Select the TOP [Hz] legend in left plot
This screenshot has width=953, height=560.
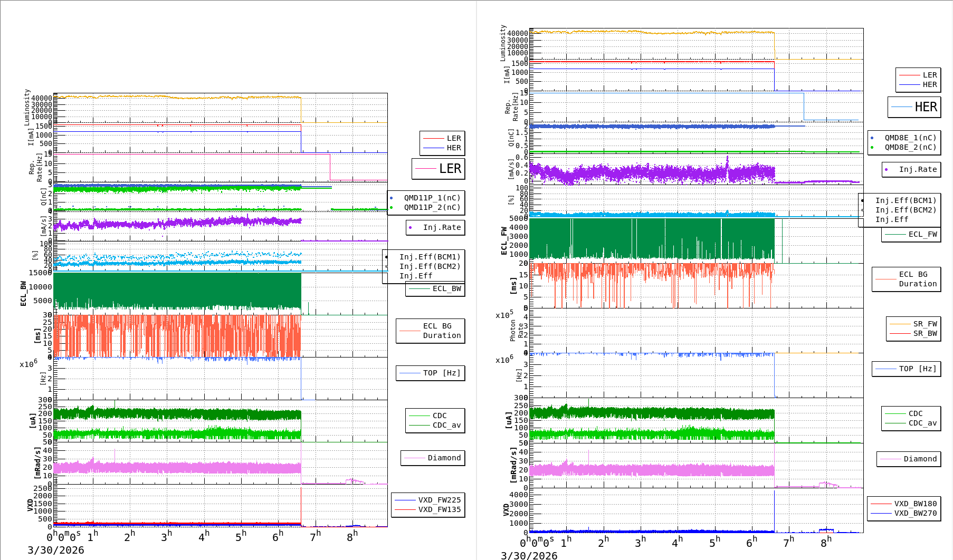[x=430, y=373]
